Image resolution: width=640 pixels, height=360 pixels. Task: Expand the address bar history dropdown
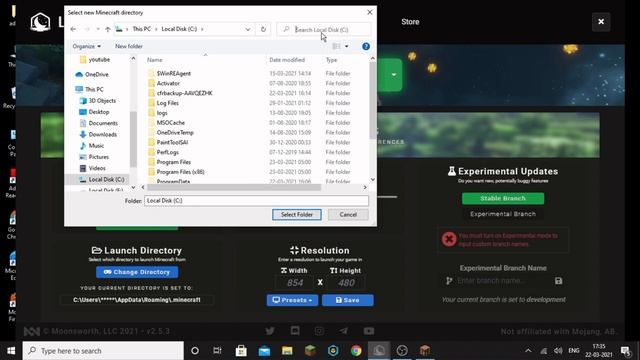pos(248,29)
